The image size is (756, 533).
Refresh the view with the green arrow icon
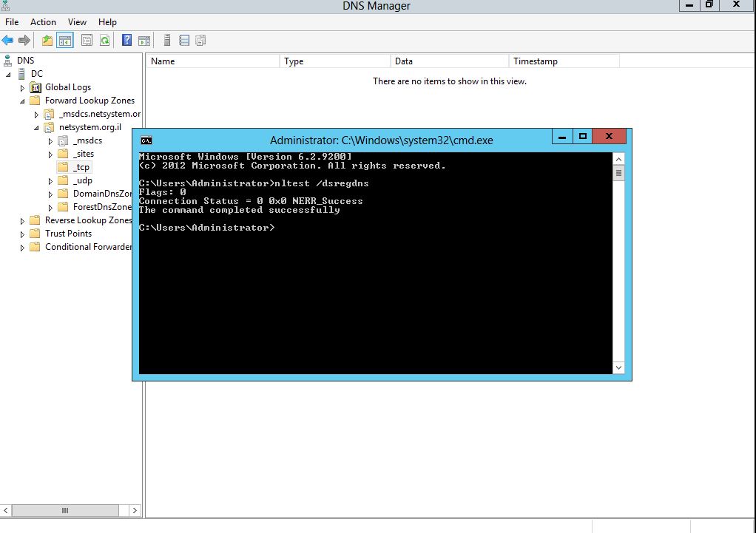point(104,41)
